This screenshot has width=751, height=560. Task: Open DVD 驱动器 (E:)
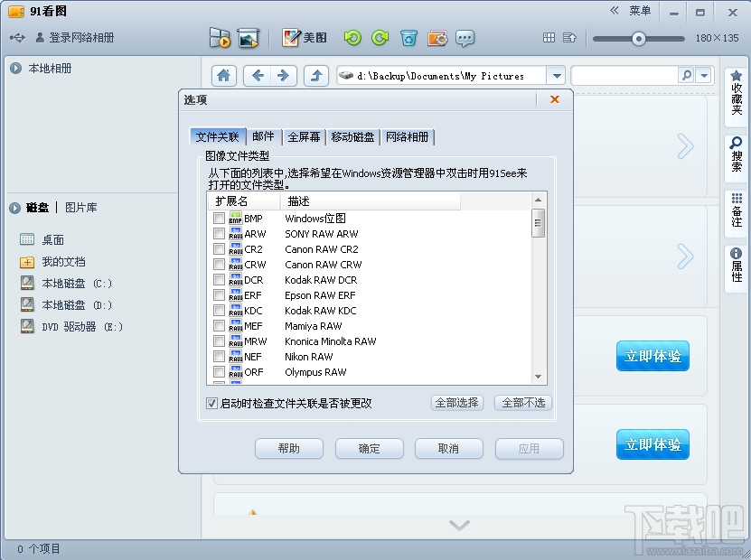click(x=71, y=327)
